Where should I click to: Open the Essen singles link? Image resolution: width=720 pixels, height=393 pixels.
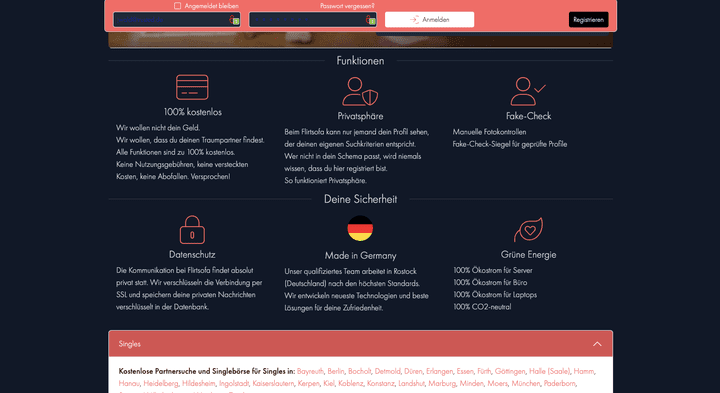[x=465, y=371]
